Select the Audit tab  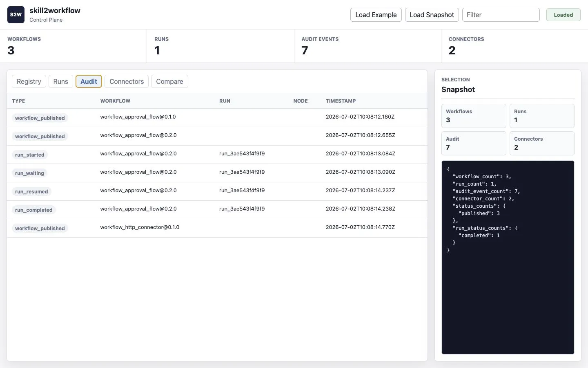89,81
